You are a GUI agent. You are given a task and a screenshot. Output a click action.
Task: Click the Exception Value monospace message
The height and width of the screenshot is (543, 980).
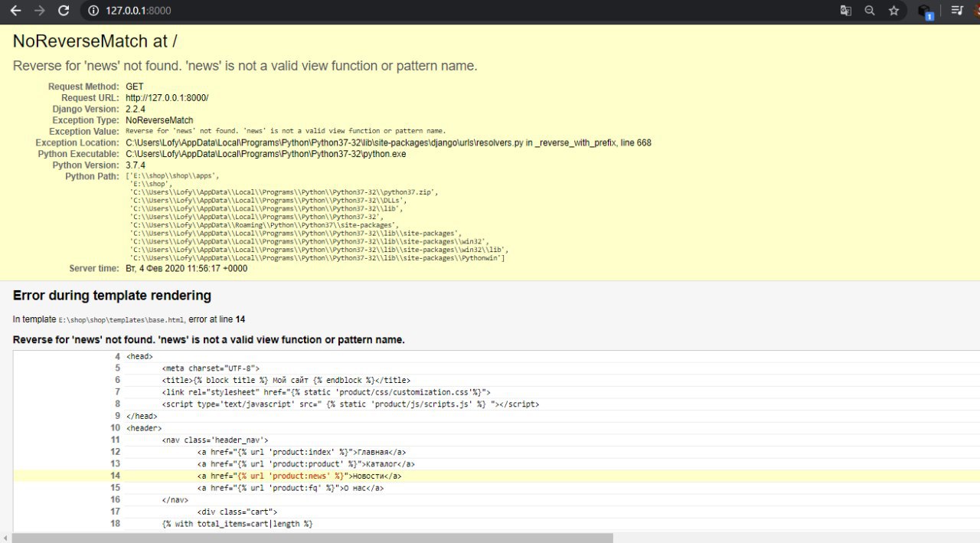tap(286, 132)
